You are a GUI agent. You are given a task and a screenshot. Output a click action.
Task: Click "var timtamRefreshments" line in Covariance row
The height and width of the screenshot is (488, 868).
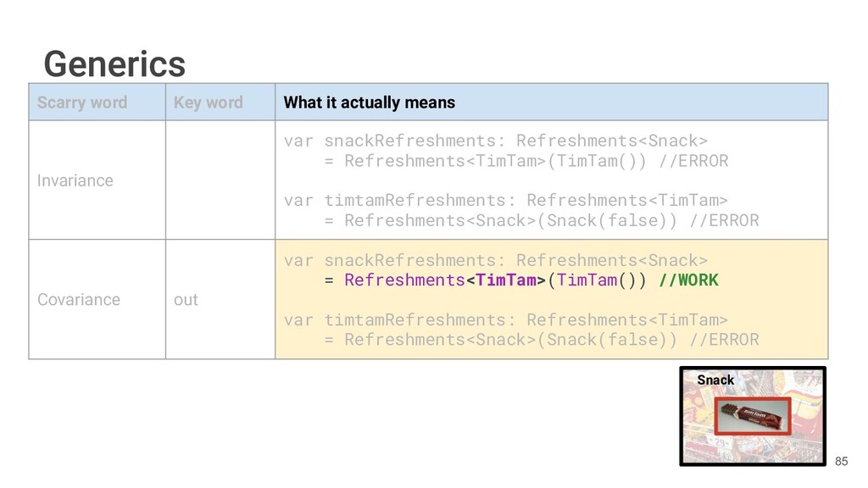(x=505, y=320)
